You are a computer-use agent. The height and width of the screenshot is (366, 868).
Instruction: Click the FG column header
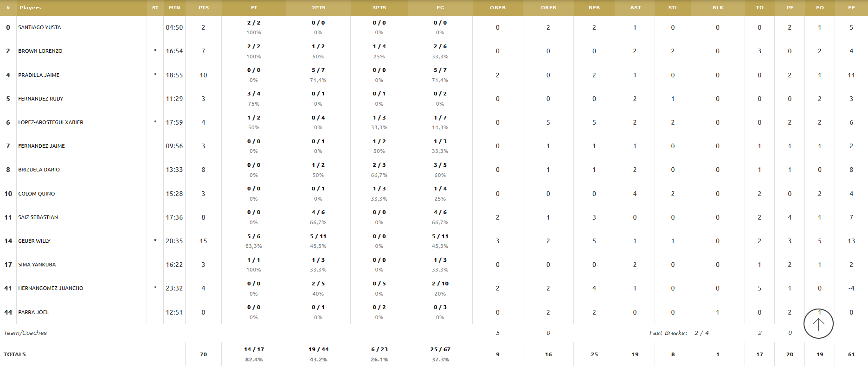(x=440, y=8)
